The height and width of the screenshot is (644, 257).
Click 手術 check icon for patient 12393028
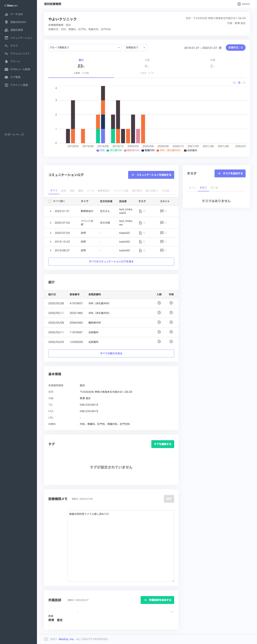pyautogui.click(x=171, y=341)
